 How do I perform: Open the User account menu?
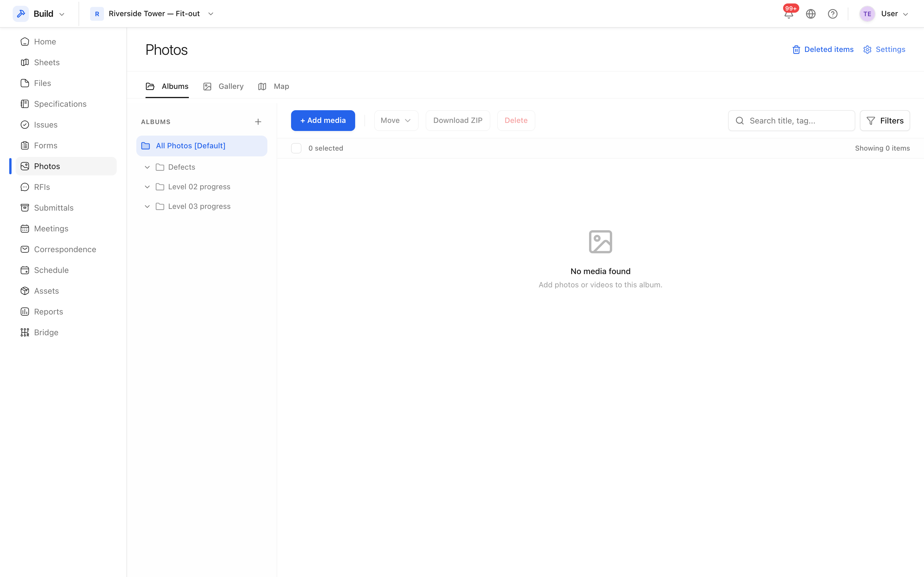pyautogui.click(x=884, y=14)
